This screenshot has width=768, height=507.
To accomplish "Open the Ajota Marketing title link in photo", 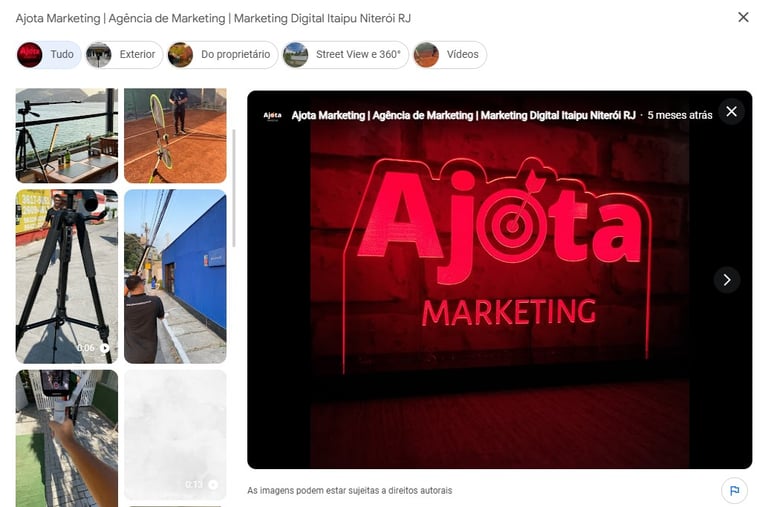I will click(463, 116).
